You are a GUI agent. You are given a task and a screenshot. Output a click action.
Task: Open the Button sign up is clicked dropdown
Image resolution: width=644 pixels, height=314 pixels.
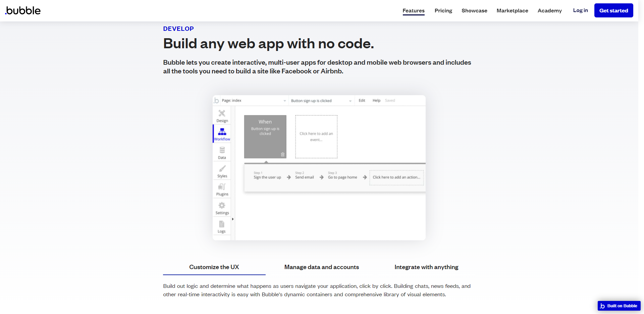click(321, 101)
